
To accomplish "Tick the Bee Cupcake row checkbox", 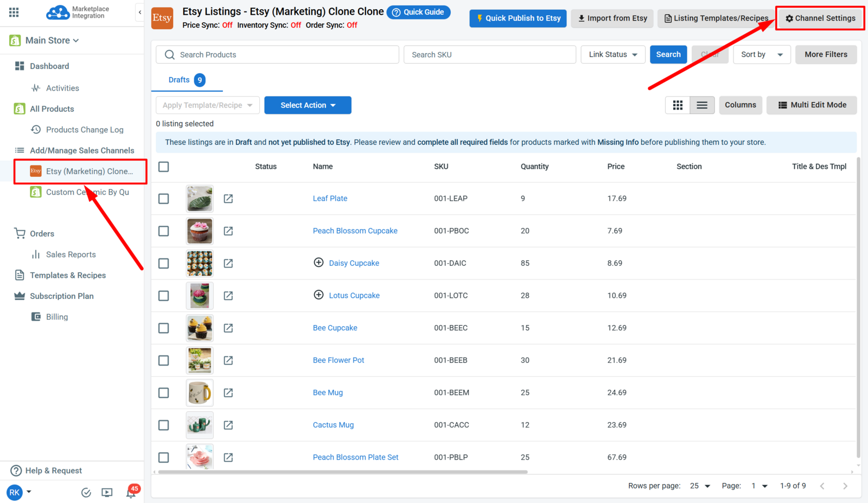I will point(164,328).
